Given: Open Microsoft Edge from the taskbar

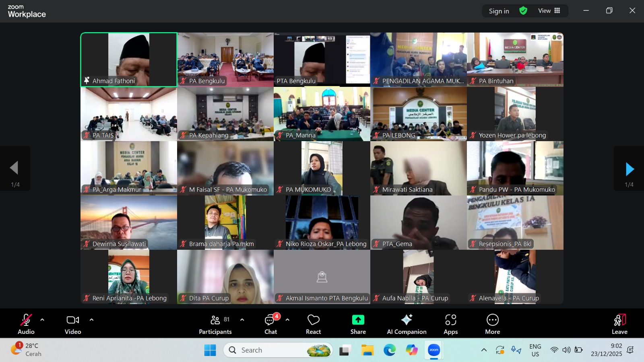Looking at the screenshot, I should [x=389, y=350].
